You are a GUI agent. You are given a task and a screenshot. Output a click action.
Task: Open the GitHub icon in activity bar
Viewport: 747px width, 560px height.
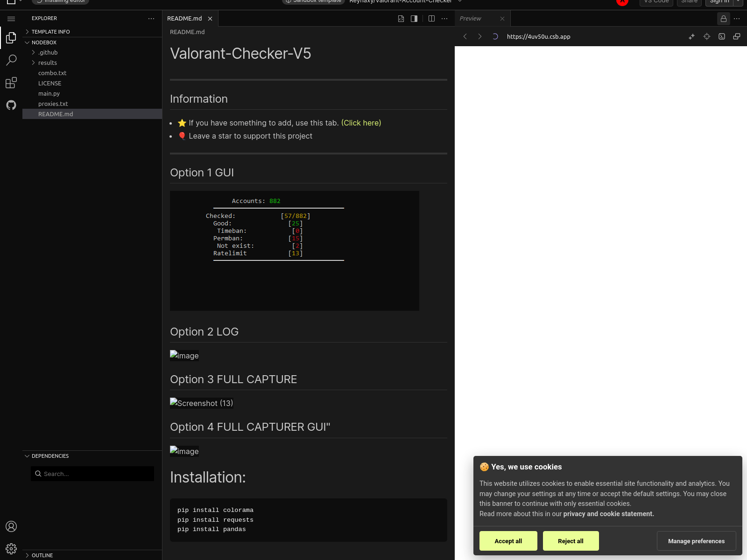pyautogui.click(x=11, y=105)
